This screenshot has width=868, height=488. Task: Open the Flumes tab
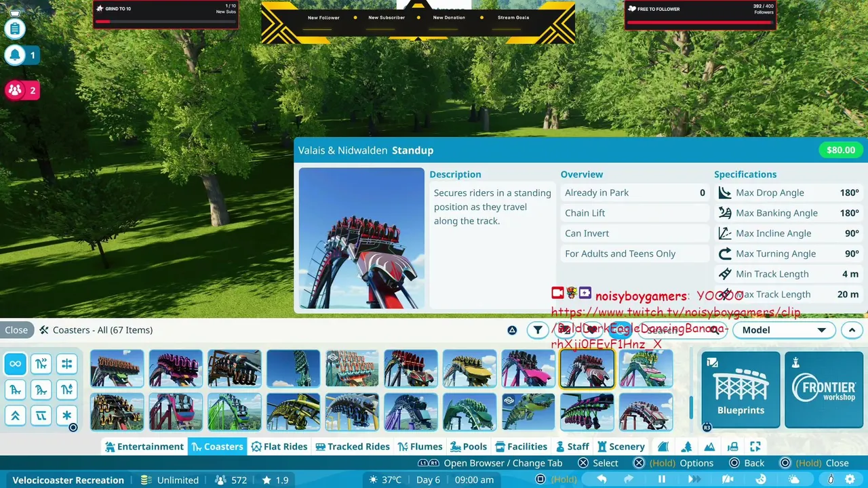point(420,447)
